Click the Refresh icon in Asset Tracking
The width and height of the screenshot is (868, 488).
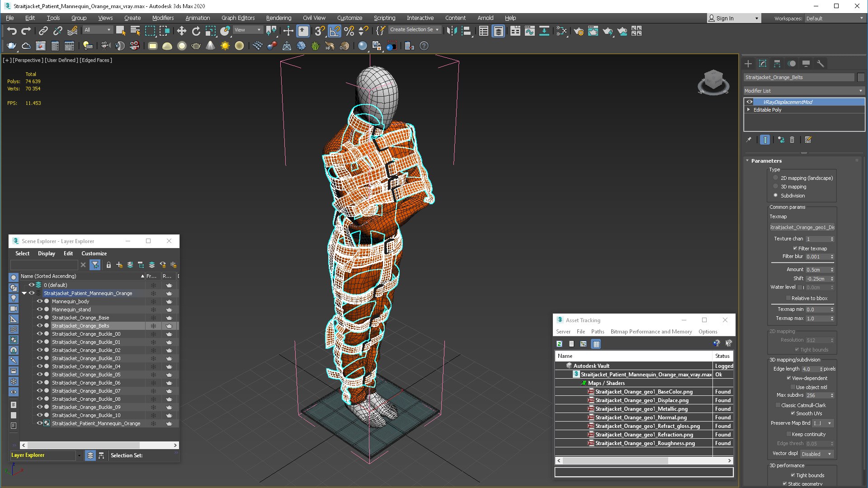pos(559,344)
